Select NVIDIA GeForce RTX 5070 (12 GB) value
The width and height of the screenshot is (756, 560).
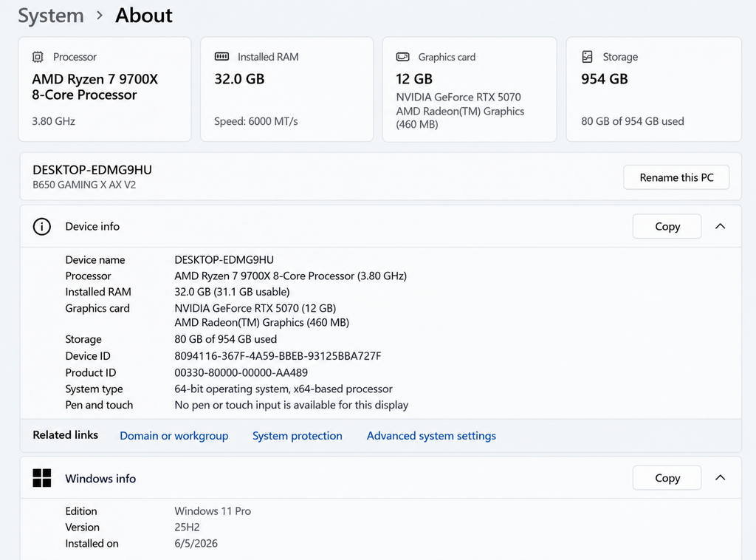[x=255, y=308]
